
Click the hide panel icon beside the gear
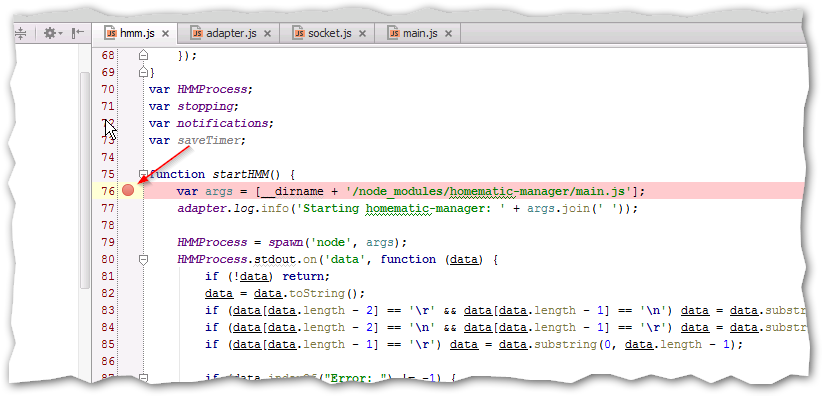78,33
